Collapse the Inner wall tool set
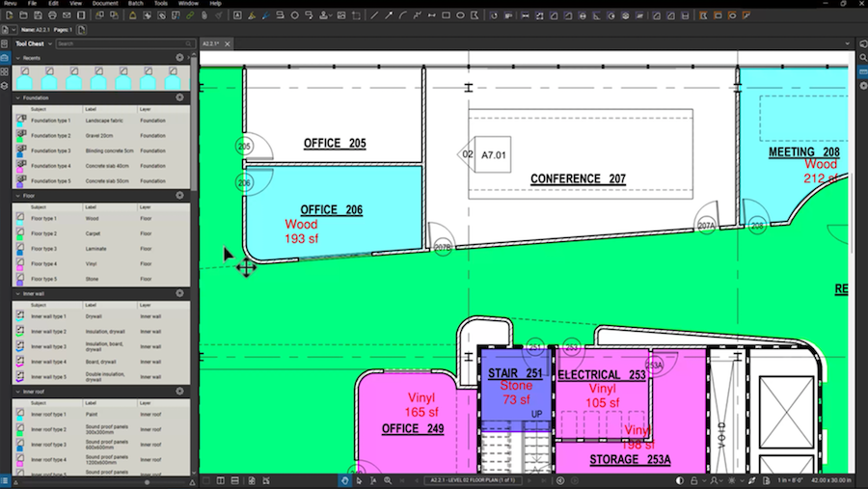868x489 pixels. click(x=17, y=293)
